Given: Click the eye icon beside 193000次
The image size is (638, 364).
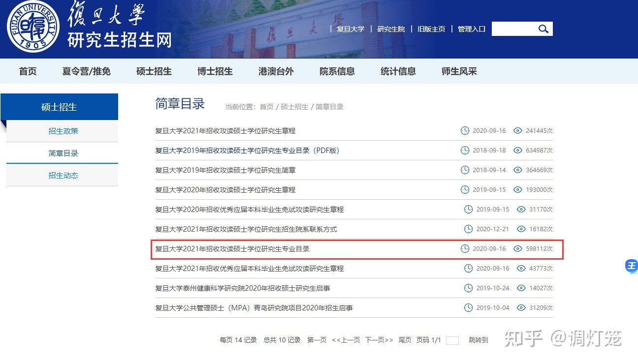Looking at the screenshot, I should coord(517,190).
